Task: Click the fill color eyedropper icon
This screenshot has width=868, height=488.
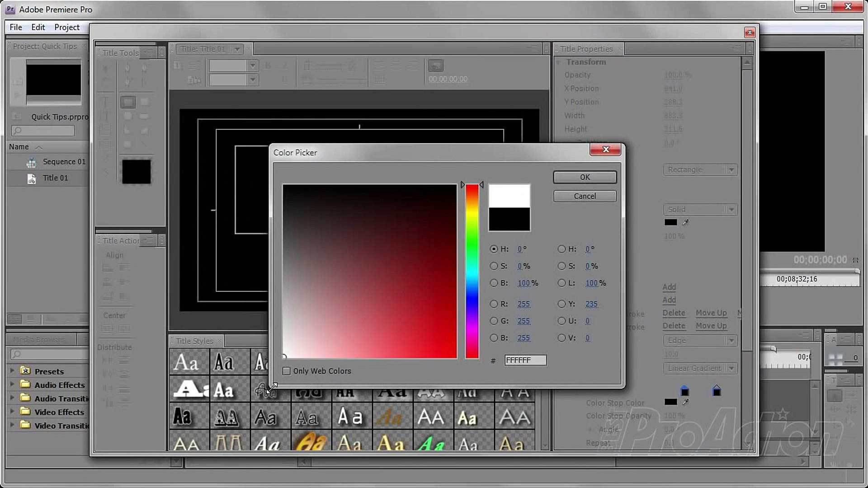Action: (686, 222)
